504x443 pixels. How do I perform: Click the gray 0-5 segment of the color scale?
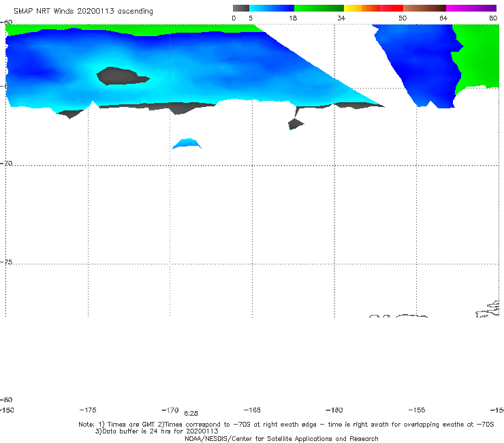241,8
